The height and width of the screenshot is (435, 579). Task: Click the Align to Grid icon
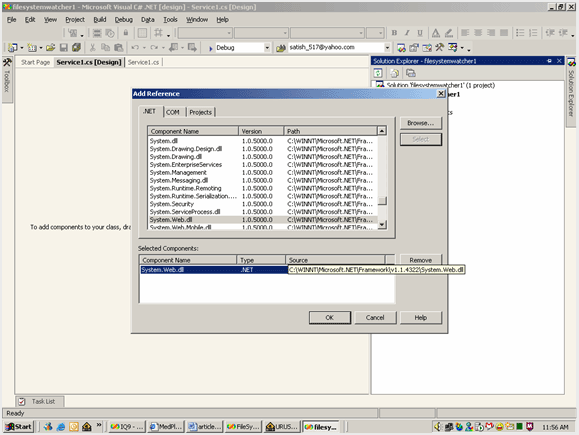click(x=158, y=33)
